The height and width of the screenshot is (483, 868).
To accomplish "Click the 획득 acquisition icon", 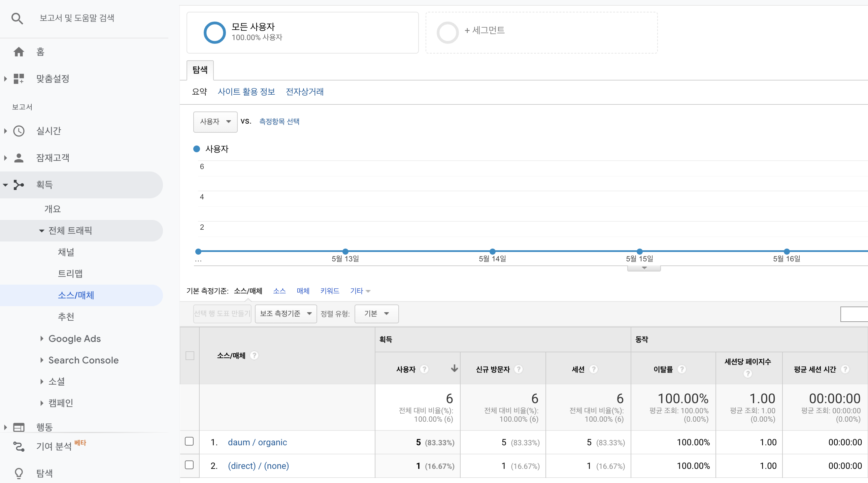I will point(19,185).
